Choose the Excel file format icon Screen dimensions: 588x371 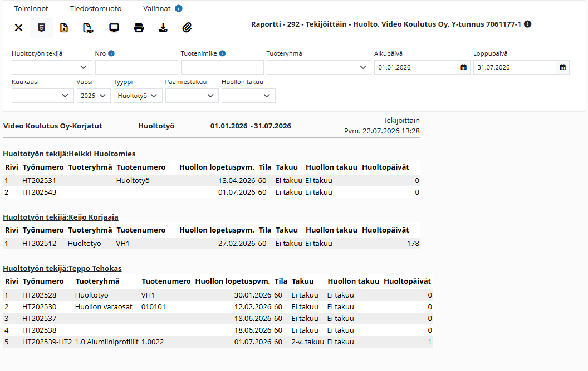coord(64,28)
